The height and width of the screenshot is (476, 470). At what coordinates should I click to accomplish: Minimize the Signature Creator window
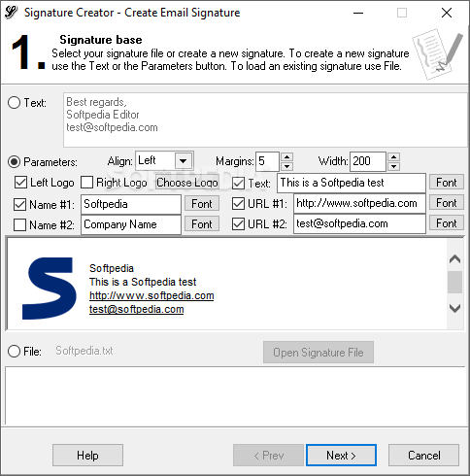[x=358, y=13]
